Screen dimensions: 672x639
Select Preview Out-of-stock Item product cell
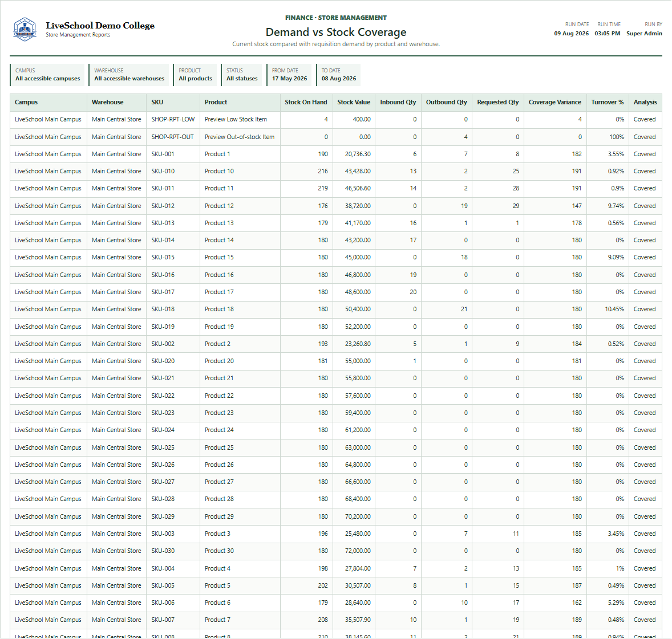pyautogui.click(x=240, y=137)
